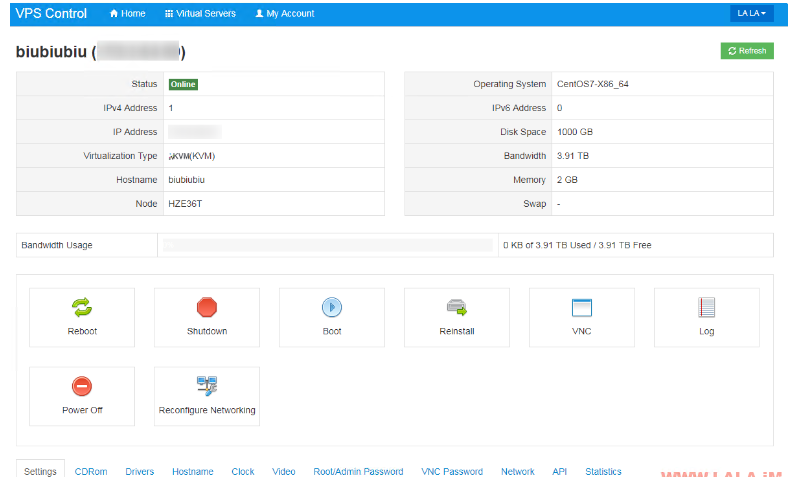The width and height of the screenshot is (792, 477).
Task: Click the KVM virtualization type value
Action: pyautogui.click(x=191, y=156)
